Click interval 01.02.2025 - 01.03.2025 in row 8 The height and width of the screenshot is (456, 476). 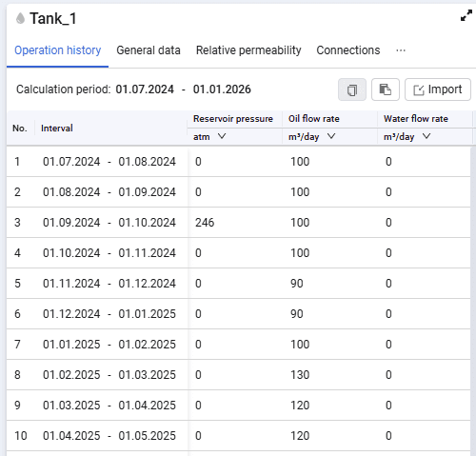[109, 375]
